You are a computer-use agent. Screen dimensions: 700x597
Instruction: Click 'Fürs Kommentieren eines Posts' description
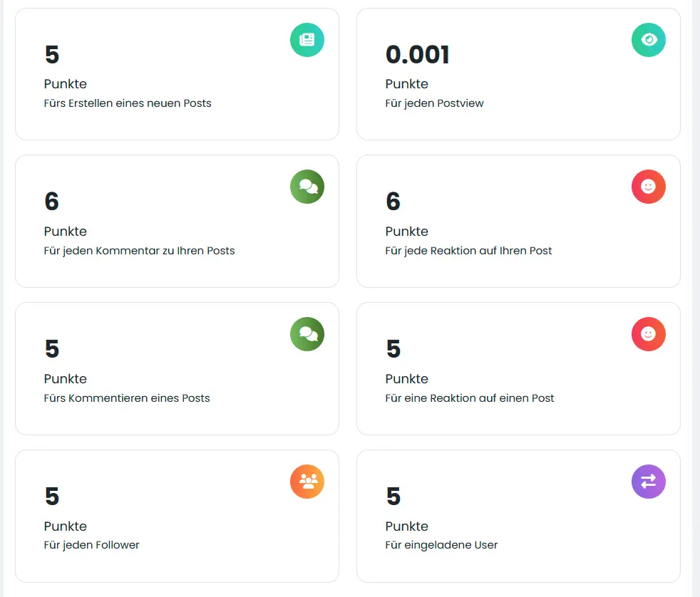pyautogui.click(x=127, y=398)
